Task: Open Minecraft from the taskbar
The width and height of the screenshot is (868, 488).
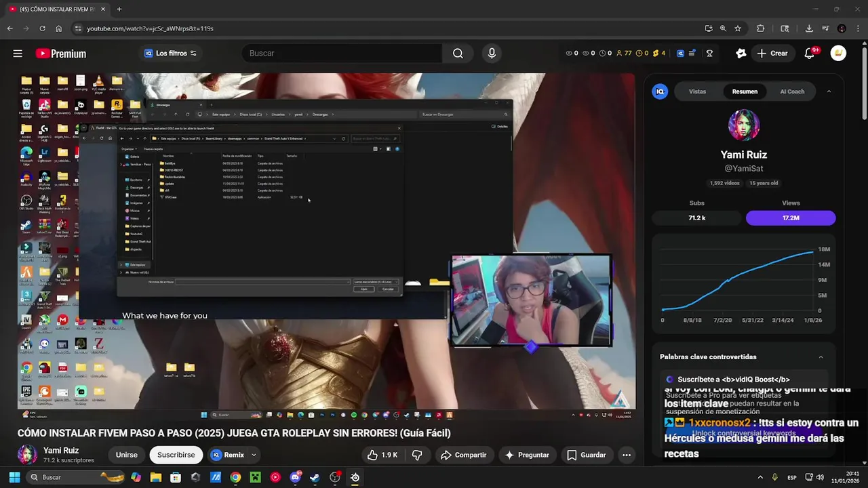Action: [255, 477]
